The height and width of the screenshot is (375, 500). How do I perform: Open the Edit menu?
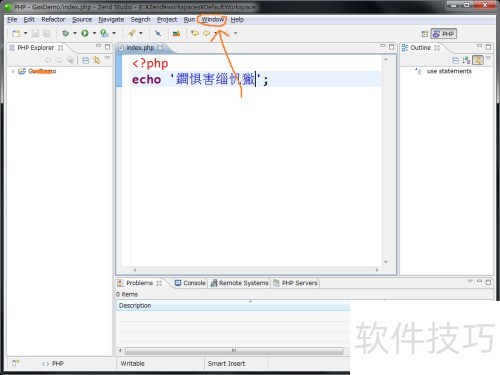(29, 20)
